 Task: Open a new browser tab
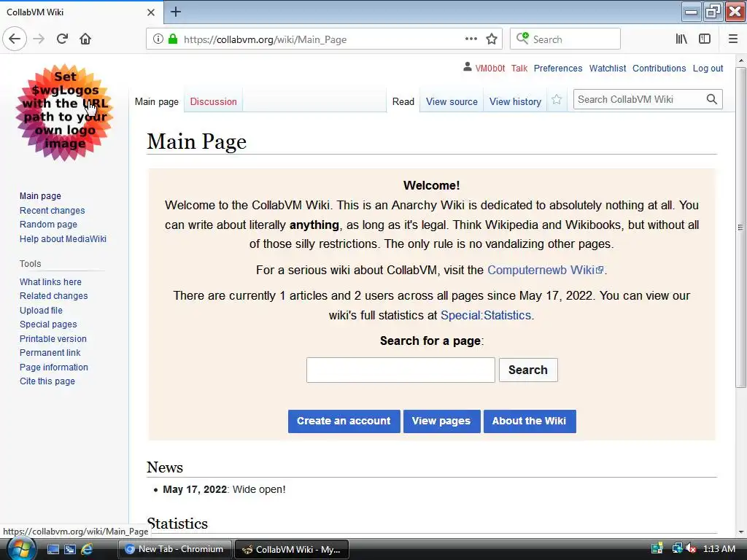pos(176,12)
